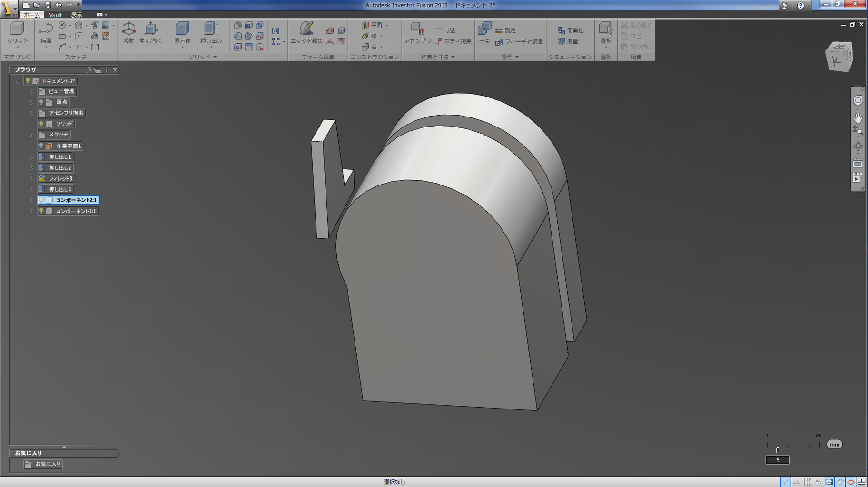Click the フィーチャ認識 feature recognition tool
The image size is (868, 487).
point(519,42)
